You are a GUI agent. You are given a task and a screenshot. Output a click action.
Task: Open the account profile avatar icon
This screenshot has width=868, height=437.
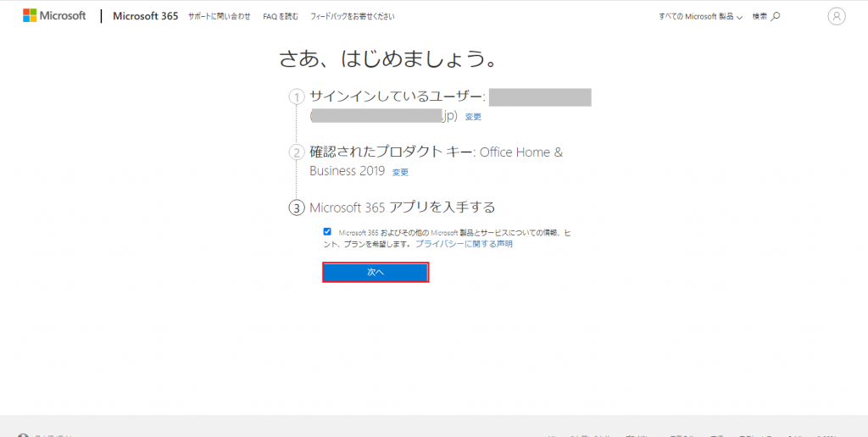click(837, 17)
